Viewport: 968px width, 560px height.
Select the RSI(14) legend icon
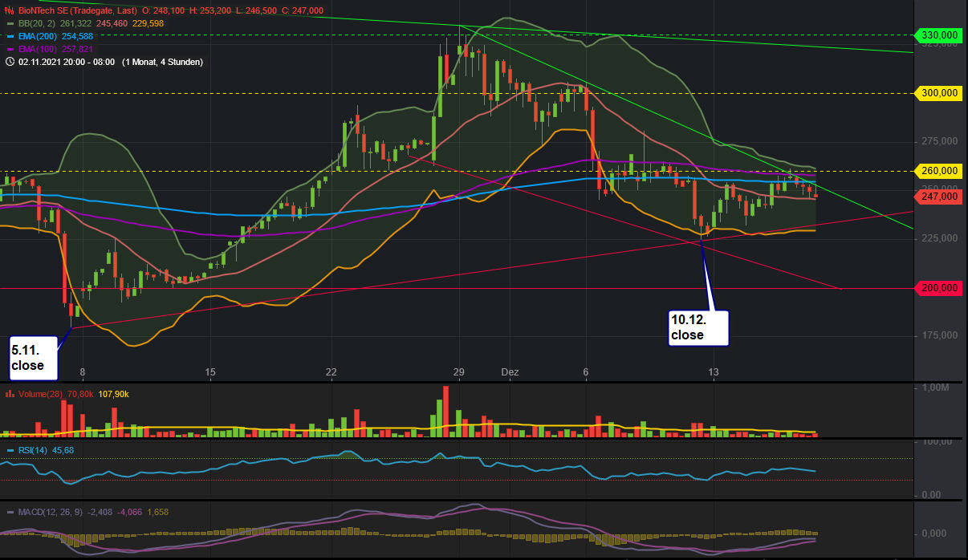tap(10, 450)
